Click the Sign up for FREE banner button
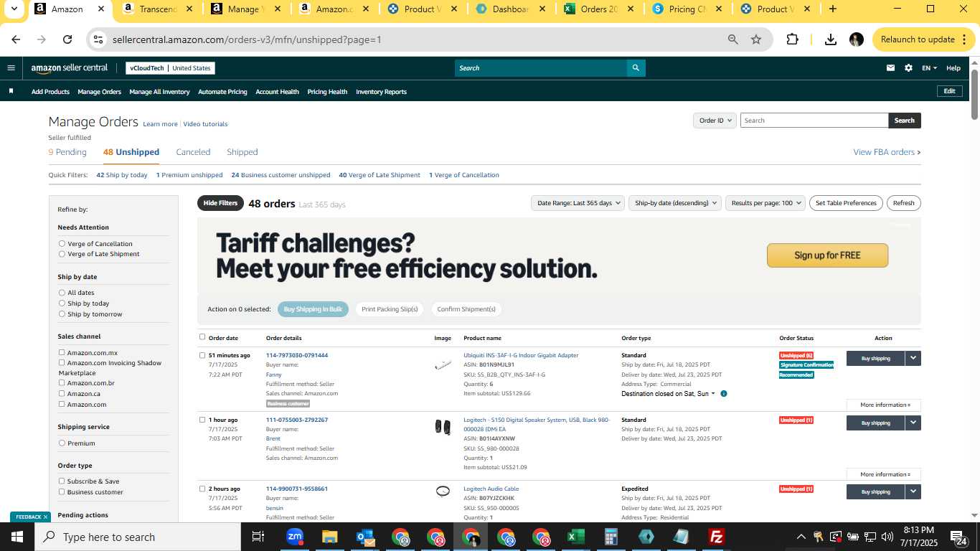 (x=827, y=255)
